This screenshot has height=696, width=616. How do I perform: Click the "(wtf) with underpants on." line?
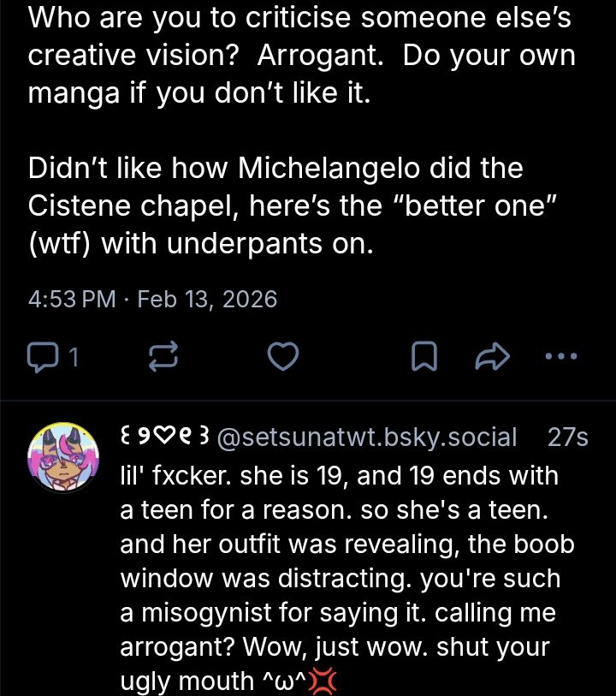pos(201,243)
